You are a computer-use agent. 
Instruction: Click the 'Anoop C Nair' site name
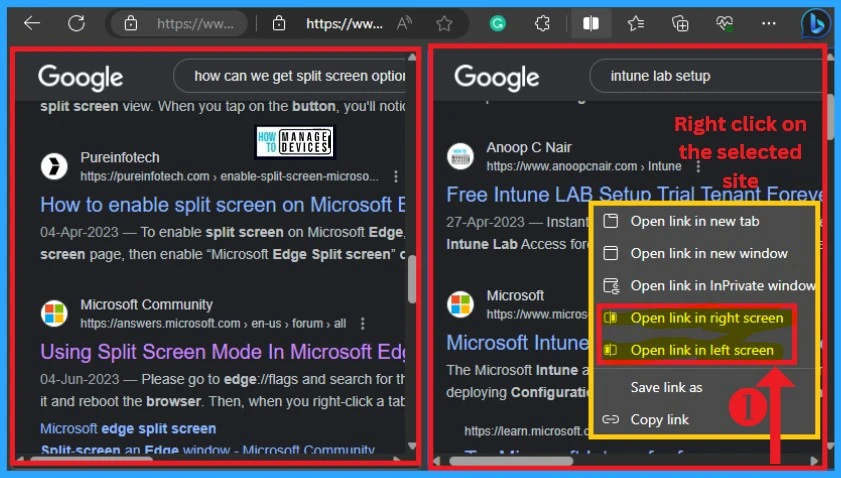529,148
